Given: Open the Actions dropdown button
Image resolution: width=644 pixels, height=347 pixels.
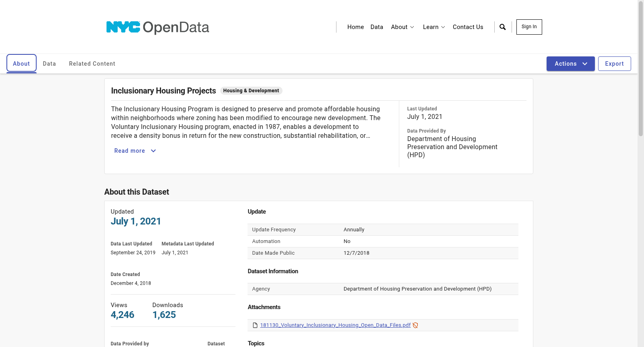Looking at the screenshot, I should pyautogui.click(x=570, y=64).
